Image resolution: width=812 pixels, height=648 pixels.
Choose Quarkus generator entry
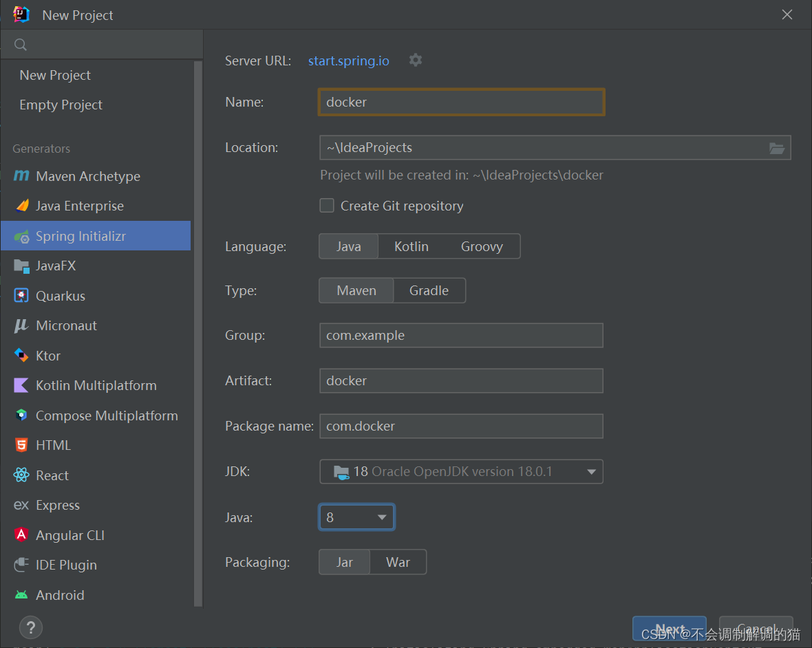96,296
